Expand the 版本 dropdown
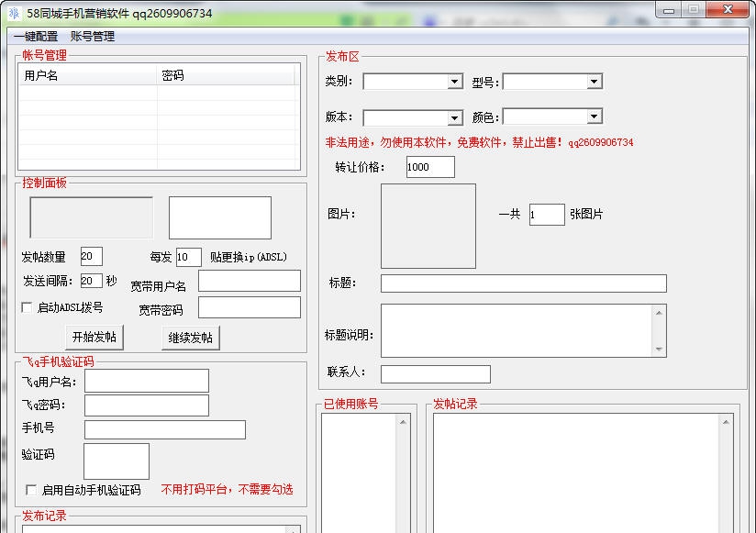Screen dimensions: 756x533 coord(454,117)
